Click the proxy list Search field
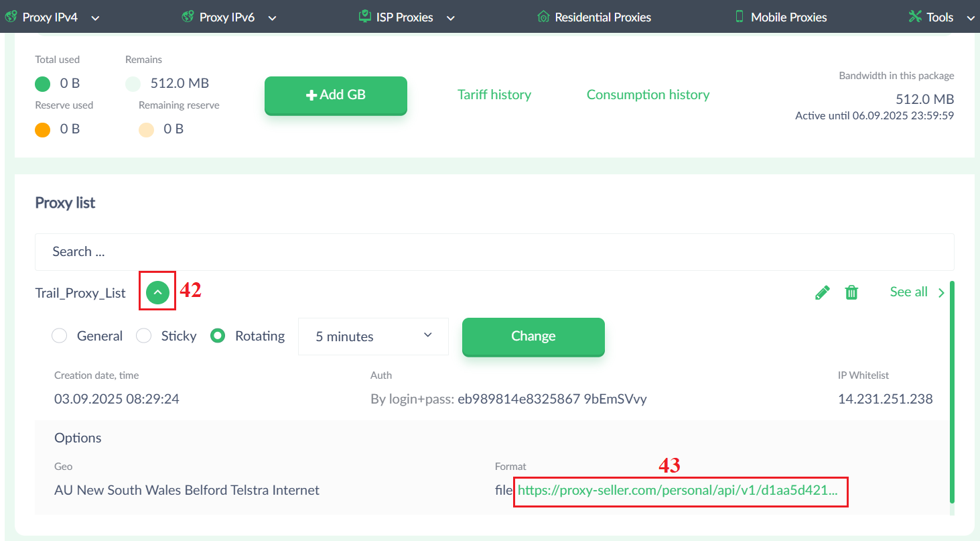The image size is (980, 541). 494,252
